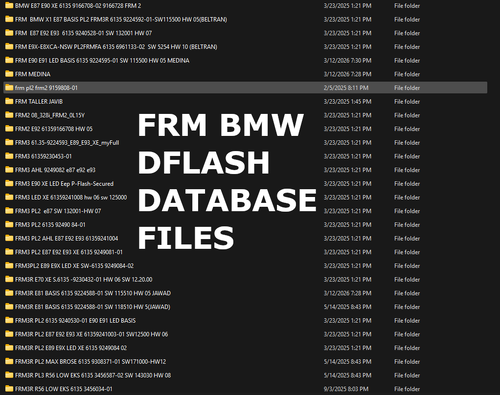This screenshot has height=395, width=500.
Task: Click folder icon of FRM E87 E92 E93 9240528-01
Action: [x=9, y=33]
